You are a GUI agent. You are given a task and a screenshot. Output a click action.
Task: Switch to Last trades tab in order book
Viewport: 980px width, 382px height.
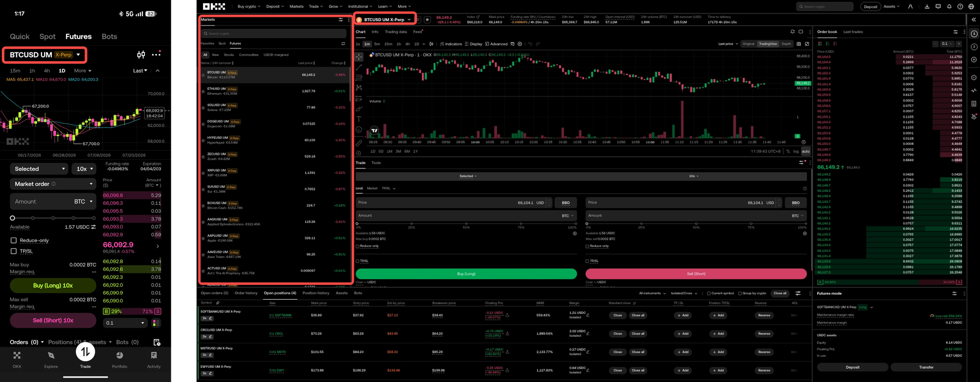[853, 32]
